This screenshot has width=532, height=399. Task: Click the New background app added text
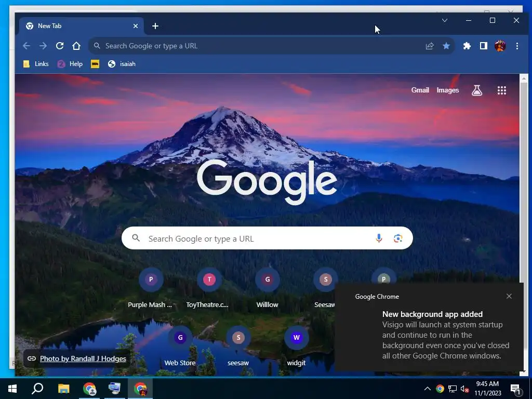(x=432, y=314)
